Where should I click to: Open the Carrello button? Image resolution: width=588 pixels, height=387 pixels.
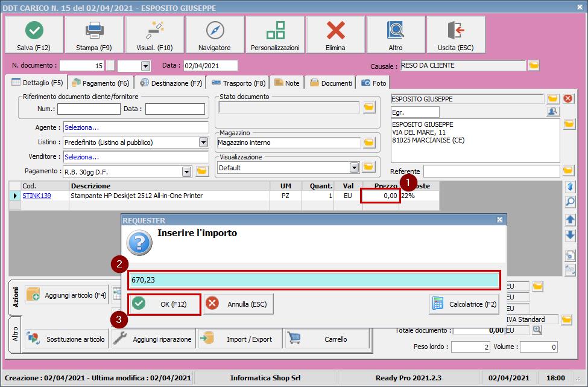[327, 339]
